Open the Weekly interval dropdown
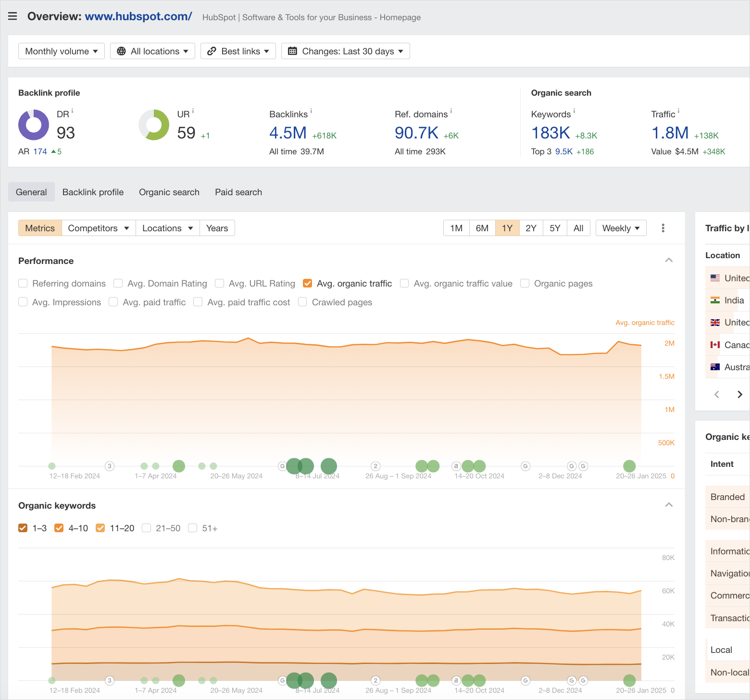The width and height of the screenshot is (750, 700). pyautogui.click(x=621, y=228)
